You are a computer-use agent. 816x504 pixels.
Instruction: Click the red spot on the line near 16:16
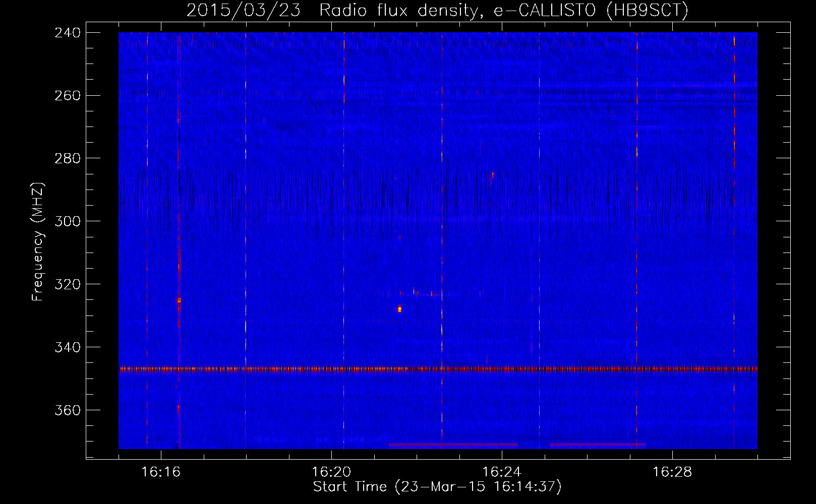(x=179, y=300)
